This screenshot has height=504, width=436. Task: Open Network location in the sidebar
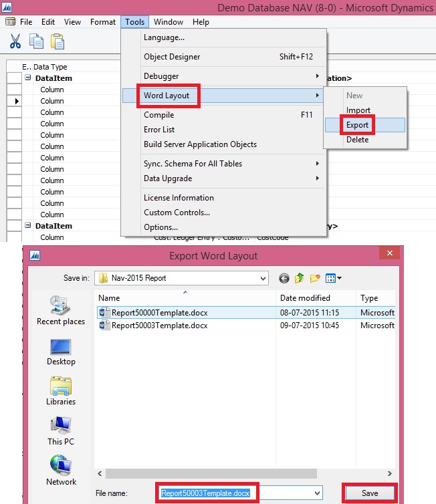click(x=61, y=471)
